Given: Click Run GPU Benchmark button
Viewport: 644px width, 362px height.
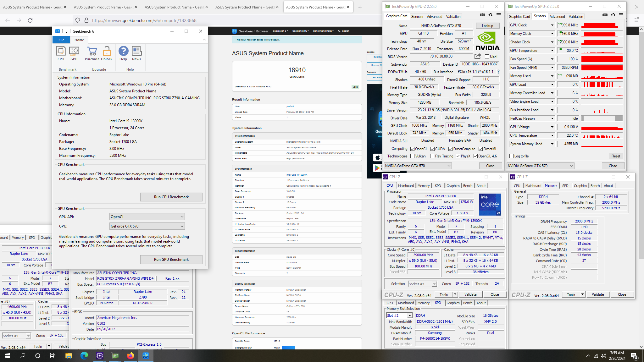Looking at the screenshot, I should 171,260.
